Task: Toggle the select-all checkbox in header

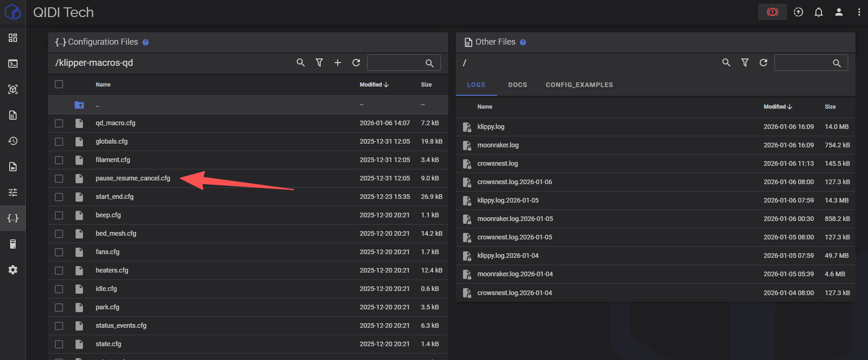Action: tap(59, 84)
